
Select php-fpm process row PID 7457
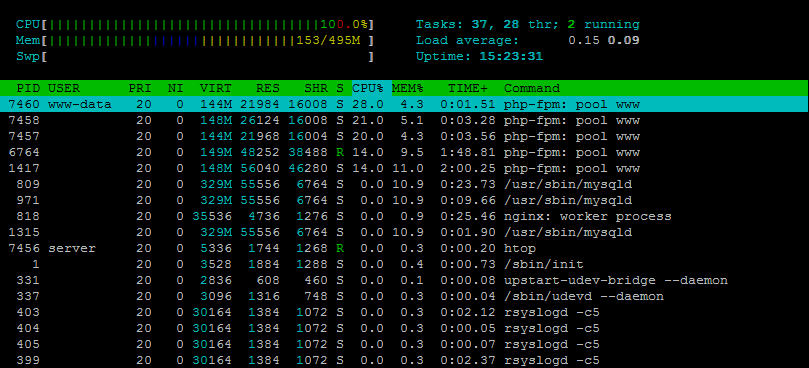404,136
